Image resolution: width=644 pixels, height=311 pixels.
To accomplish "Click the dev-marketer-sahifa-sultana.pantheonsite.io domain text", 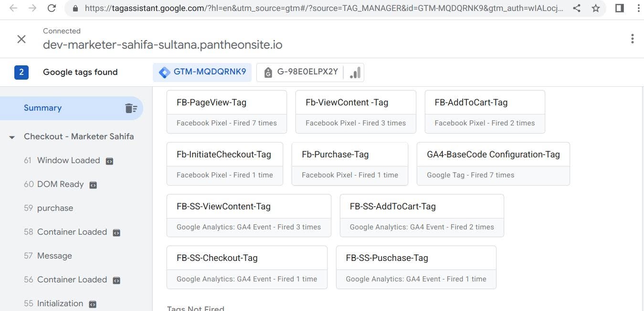I will (x=163, y=45).
